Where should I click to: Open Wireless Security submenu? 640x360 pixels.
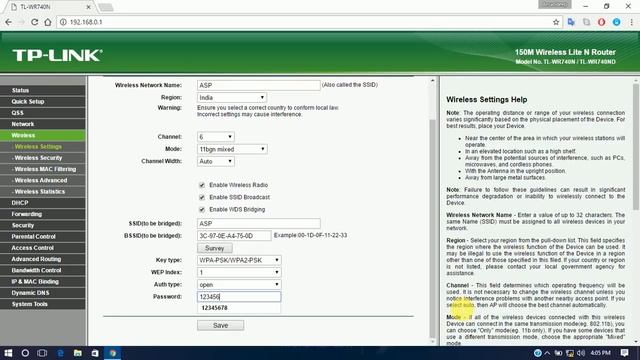pyautogui.click(x=43, y=158)
